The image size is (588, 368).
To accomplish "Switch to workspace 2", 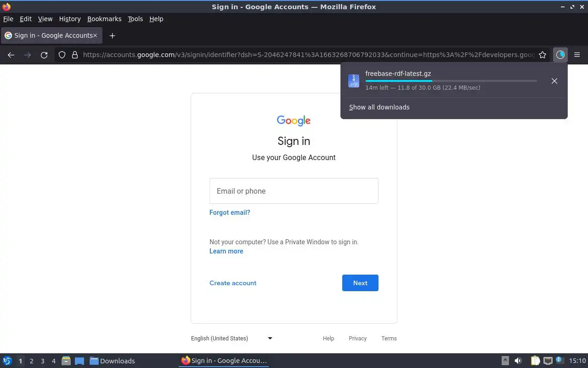I will coord(31,361).
